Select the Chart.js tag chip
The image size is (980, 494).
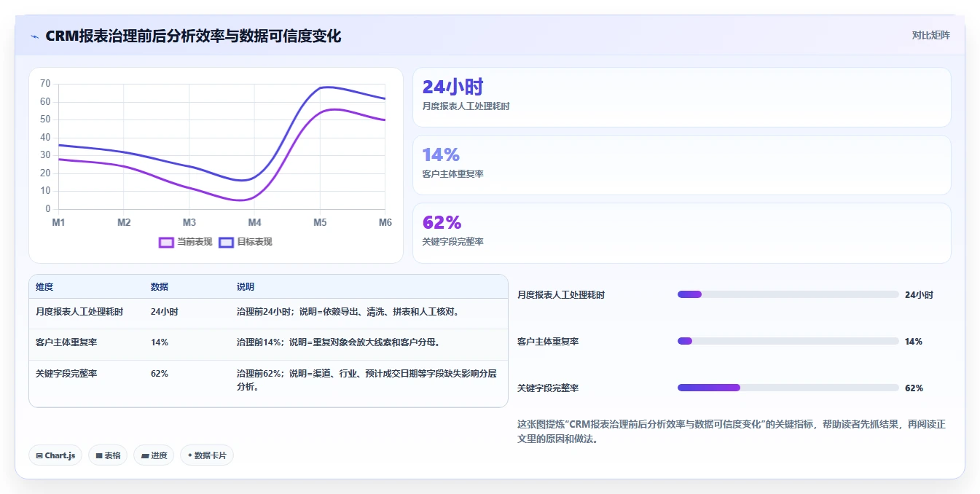[x=55, y=455]
